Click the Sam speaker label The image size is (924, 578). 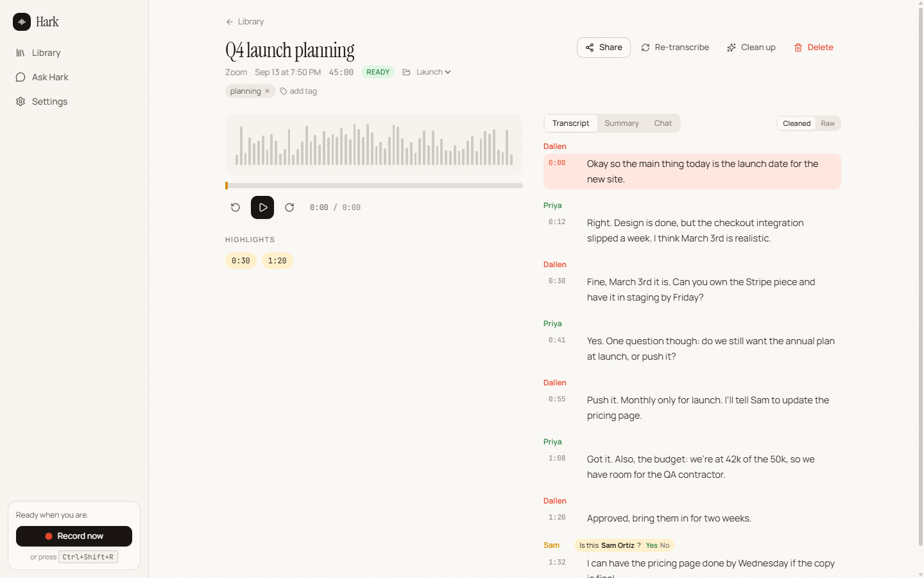[x=551, y=545]
